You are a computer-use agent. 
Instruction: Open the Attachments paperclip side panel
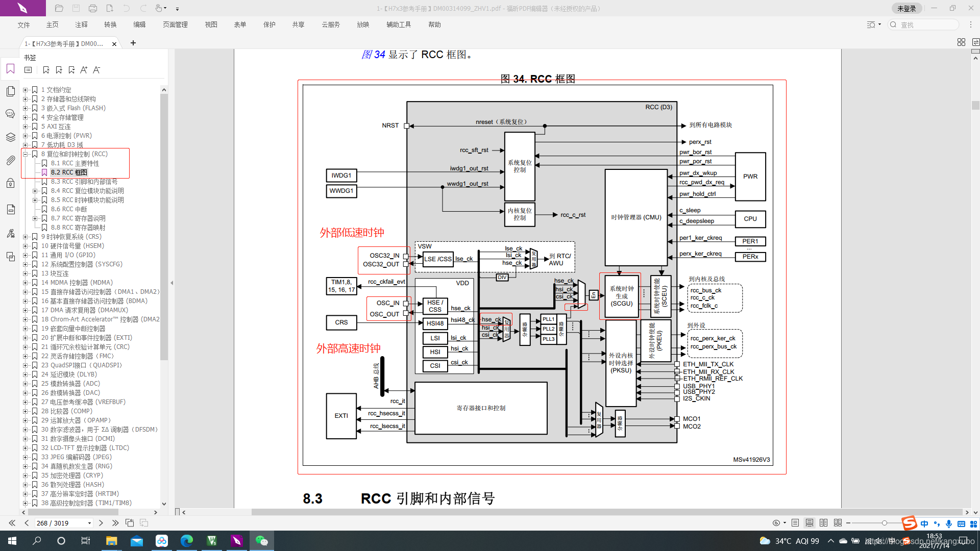point(10,161)
